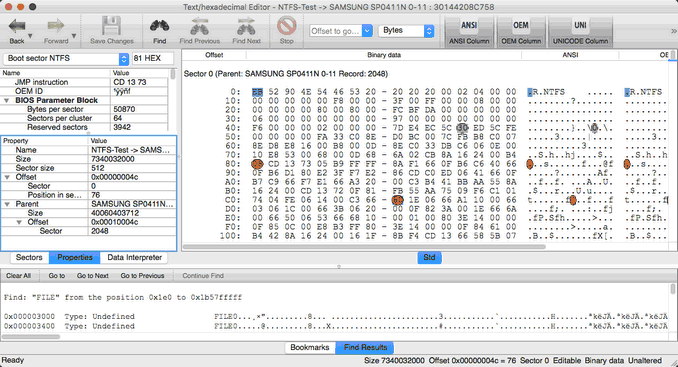The image size is (678, 367).
Task: Click the Go to Previous button
Action: tap(142, 276)
